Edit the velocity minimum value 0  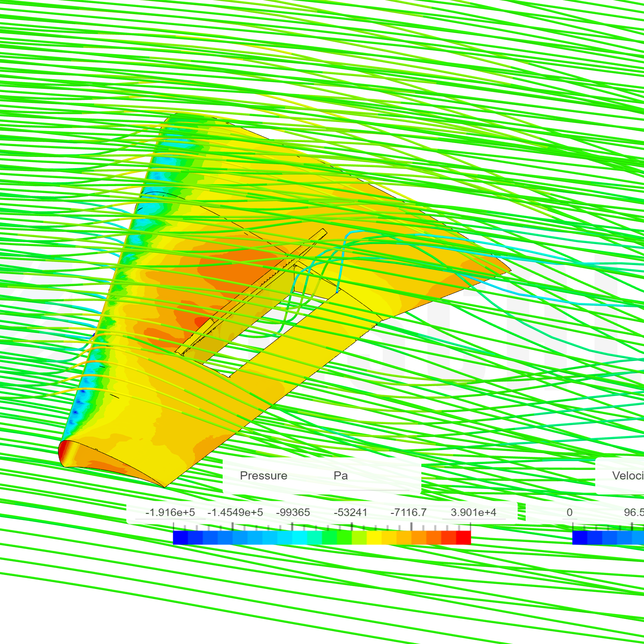570,512
